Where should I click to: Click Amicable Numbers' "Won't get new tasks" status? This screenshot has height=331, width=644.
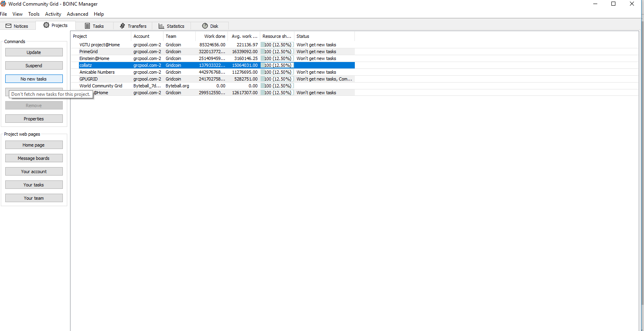click(316, 72)
